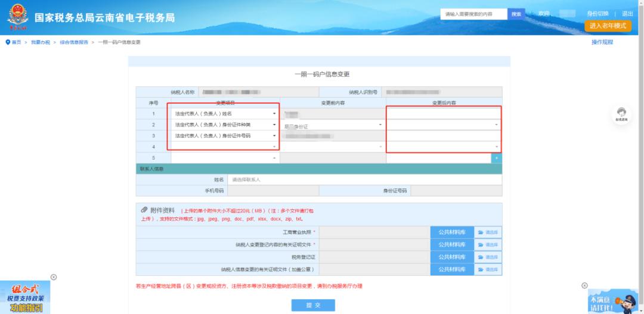The image size is (644, 314).
Task: Open the empty row 4 变更项目 dropdown
Action: (x=225, y=147)
